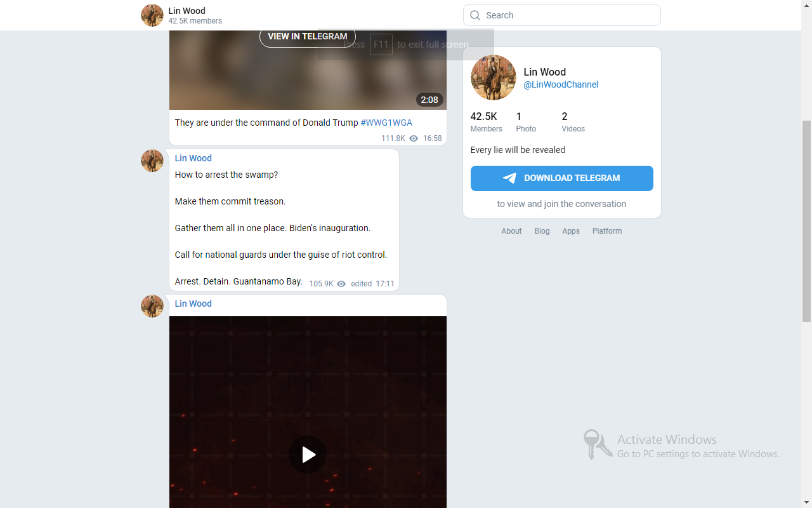This screenshot has width=812, height=508.
Task: Open Lin Wood author name above dark video
Action: (193, 304)
